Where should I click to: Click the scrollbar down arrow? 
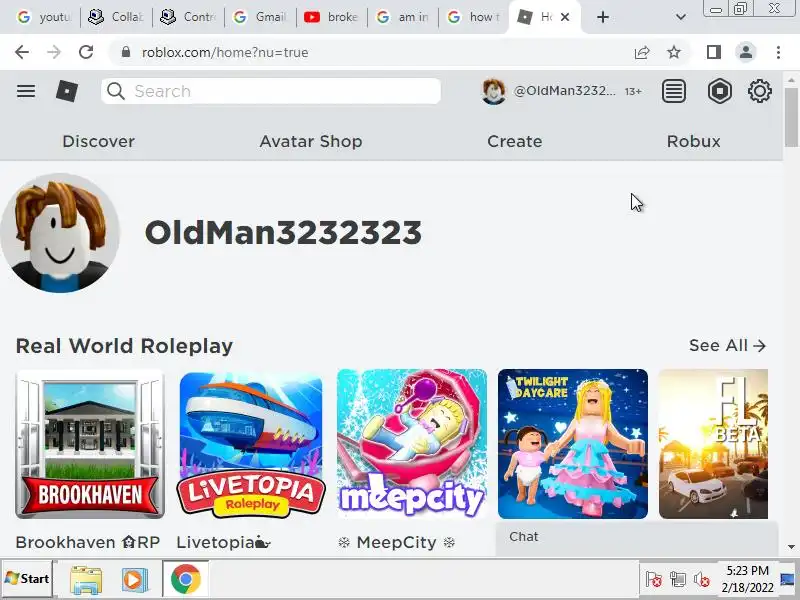click(791, 546)
